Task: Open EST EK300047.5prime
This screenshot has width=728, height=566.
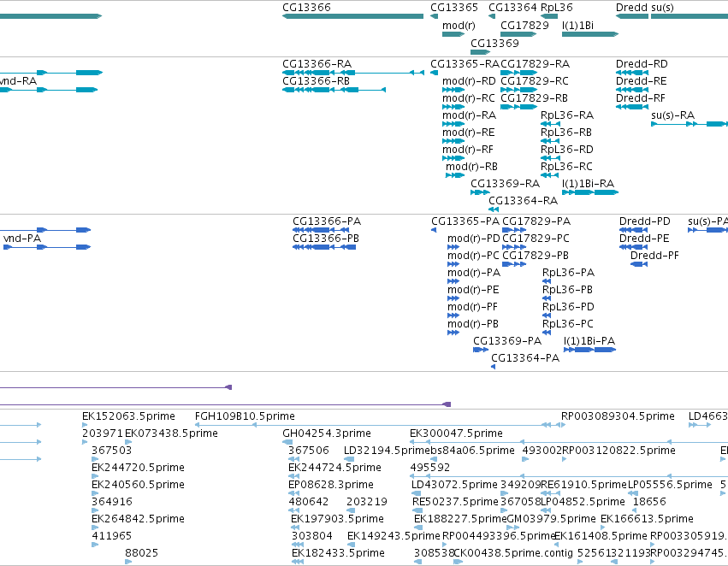Action: point(457,433)
